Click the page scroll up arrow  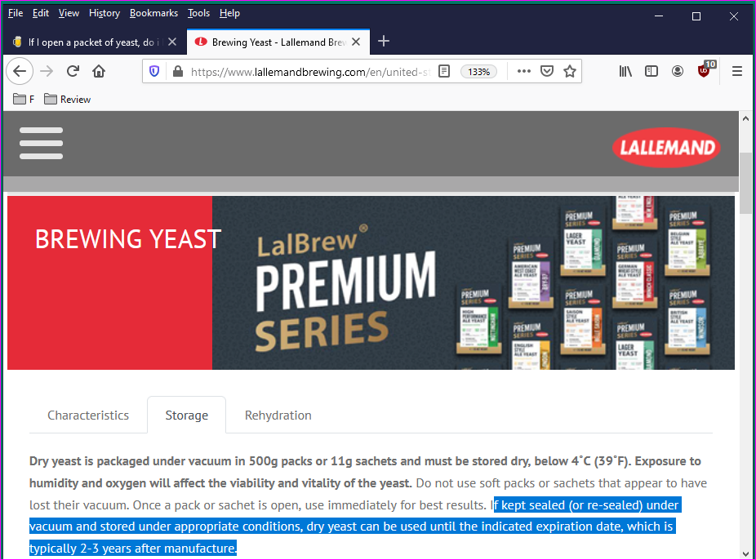pyautogui.click(x=746, y=118)
